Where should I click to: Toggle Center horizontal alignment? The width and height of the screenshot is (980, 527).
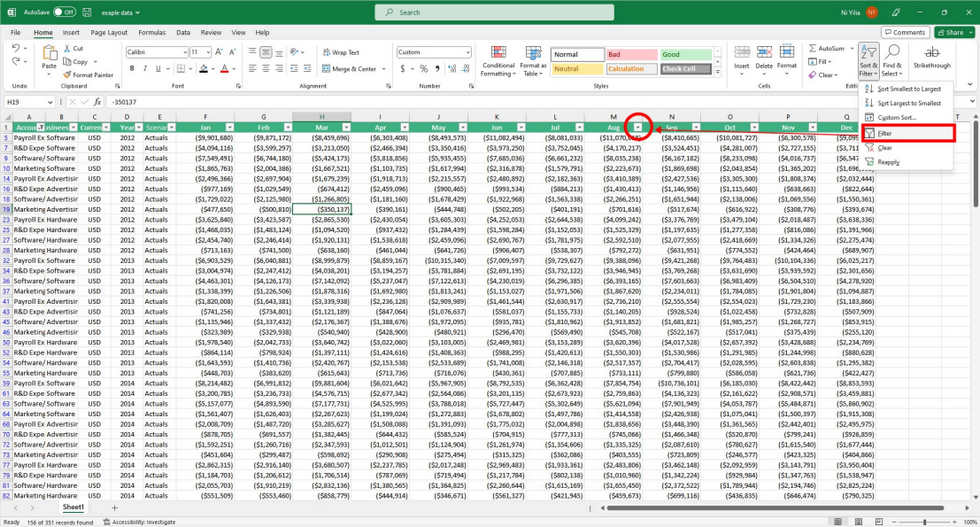click(x=266, y=69)
